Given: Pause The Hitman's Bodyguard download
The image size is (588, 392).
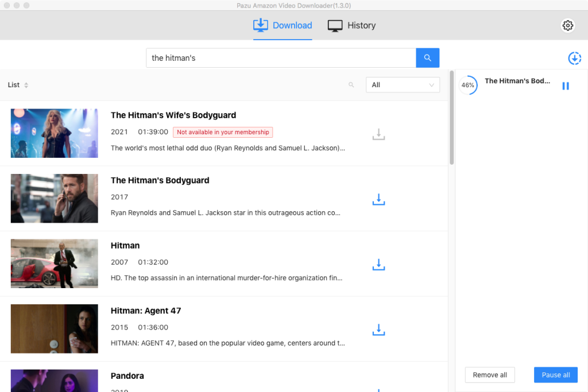Looking at the screenshot, I should click(566, 86).
